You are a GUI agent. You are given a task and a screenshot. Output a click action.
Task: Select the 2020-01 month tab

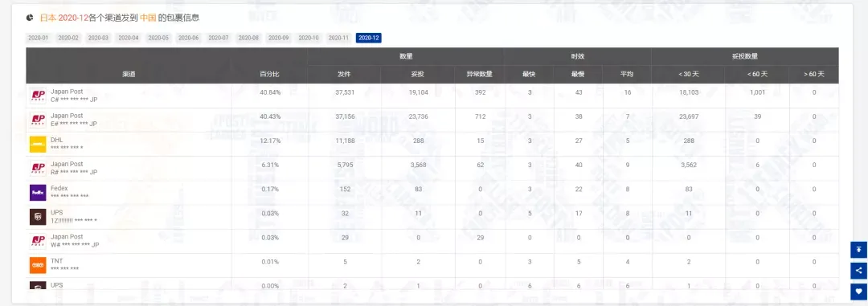coord(39,39)
